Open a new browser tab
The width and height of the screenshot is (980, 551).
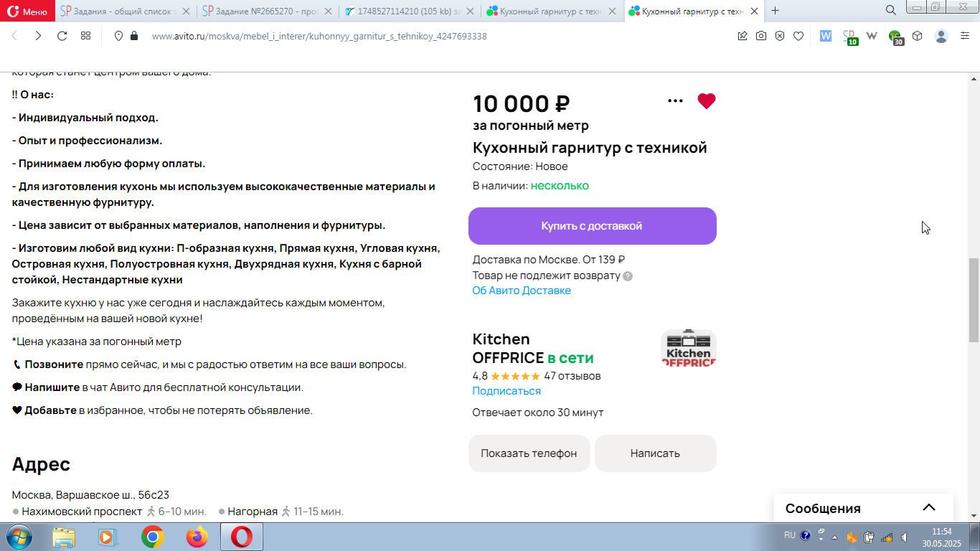click(x=775, y=11)
